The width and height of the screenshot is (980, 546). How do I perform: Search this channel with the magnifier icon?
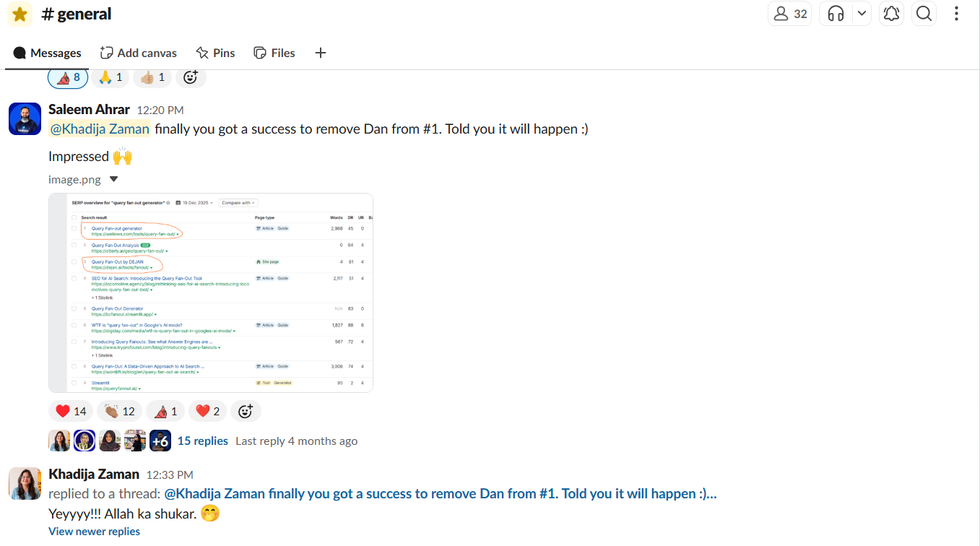pos(924,14)
